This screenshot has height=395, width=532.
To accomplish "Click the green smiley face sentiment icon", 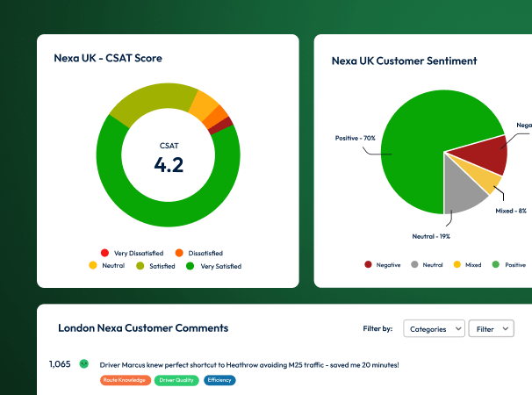I will click(84, 363).
